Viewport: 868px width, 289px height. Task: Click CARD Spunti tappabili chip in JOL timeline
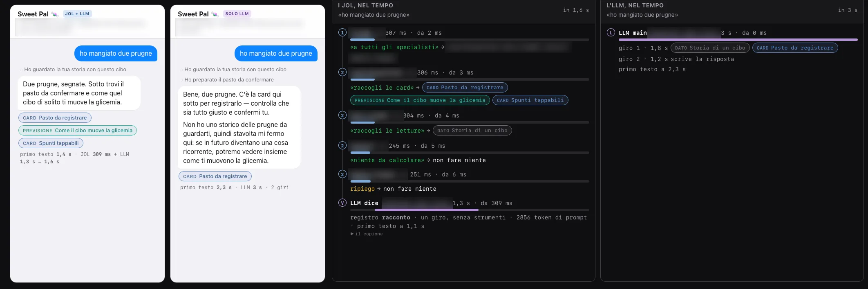[530, 100]
